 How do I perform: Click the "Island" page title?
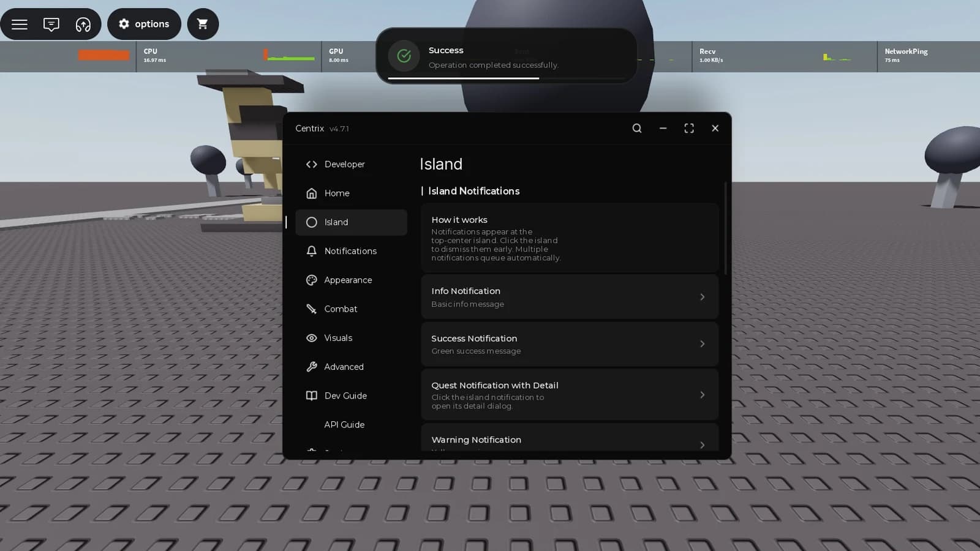pyautogui.click(x=441, y=164)
